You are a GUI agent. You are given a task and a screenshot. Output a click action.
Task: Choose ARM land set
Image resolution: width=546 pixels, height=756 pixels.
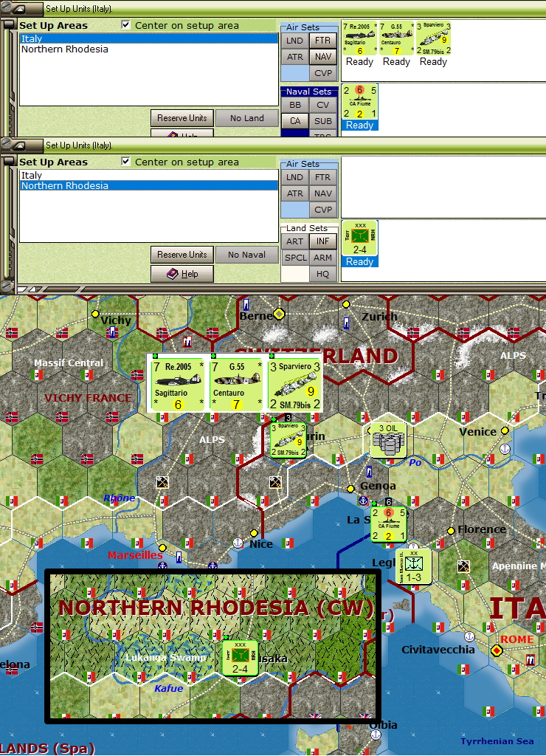pos(323,258)
